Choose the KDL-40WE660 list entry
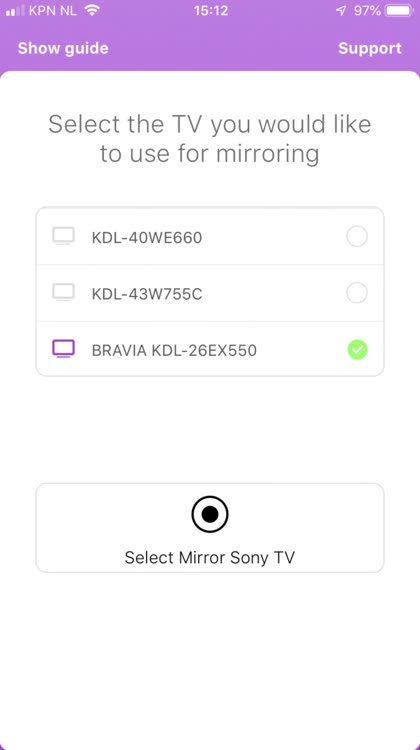This screenshot has height=750, width=420. coord(210,236)
